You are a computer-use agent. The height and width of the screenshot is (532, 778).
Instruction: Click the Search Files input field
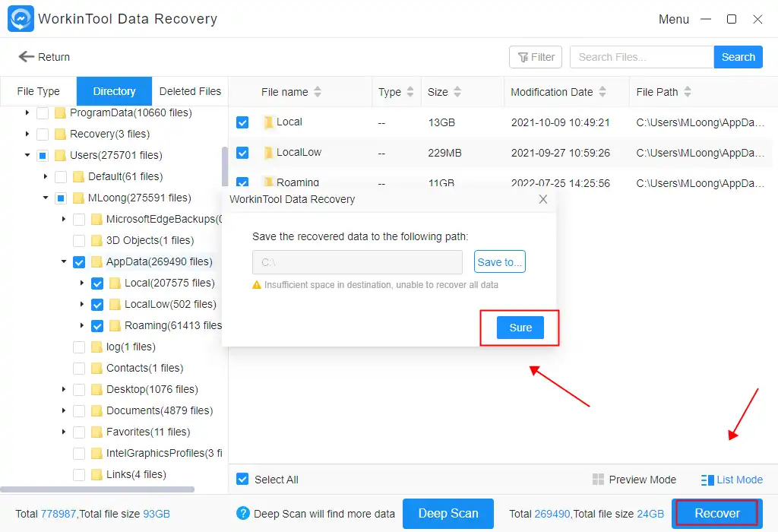[x=641, y=57]
